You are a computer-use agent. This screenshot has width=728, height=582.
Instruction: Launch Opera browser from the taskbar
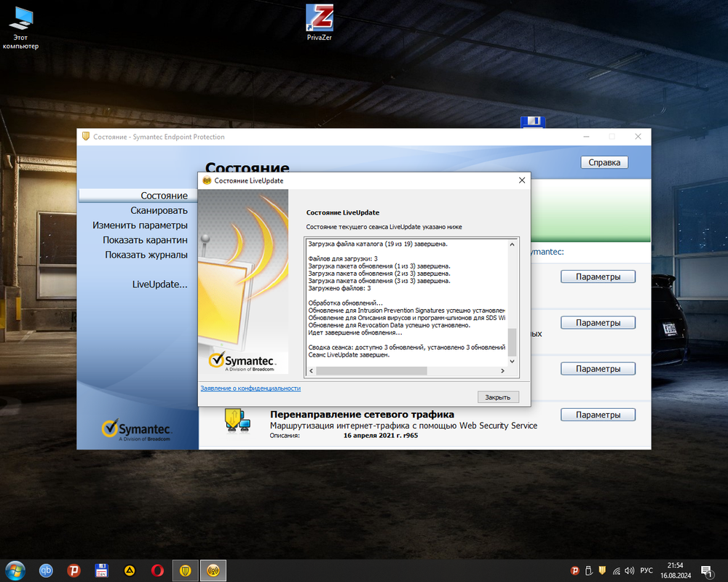tap(157, 570)
